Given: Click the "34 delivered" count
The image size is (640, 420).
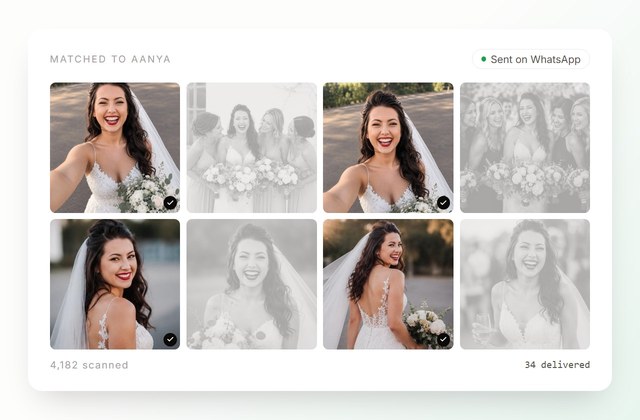Looking at the screenshot, I should click(x=557, y=365).
